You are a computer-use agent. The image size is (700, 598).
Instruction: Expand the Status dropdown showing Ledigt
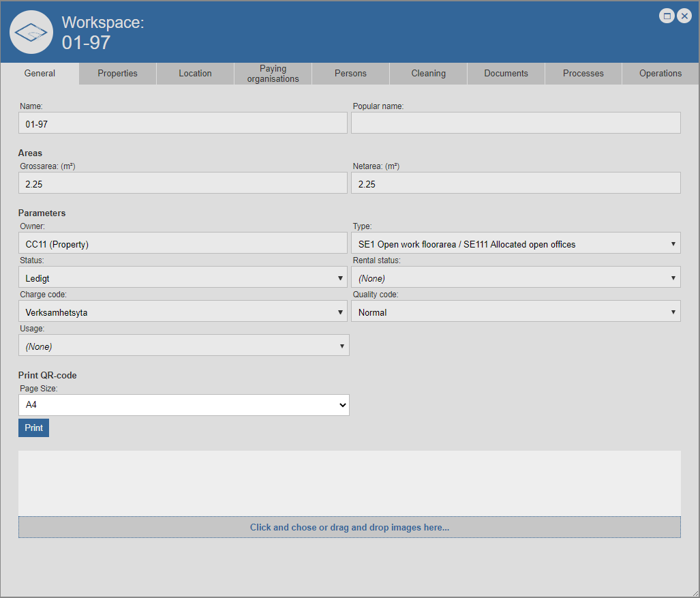(183, 278)
